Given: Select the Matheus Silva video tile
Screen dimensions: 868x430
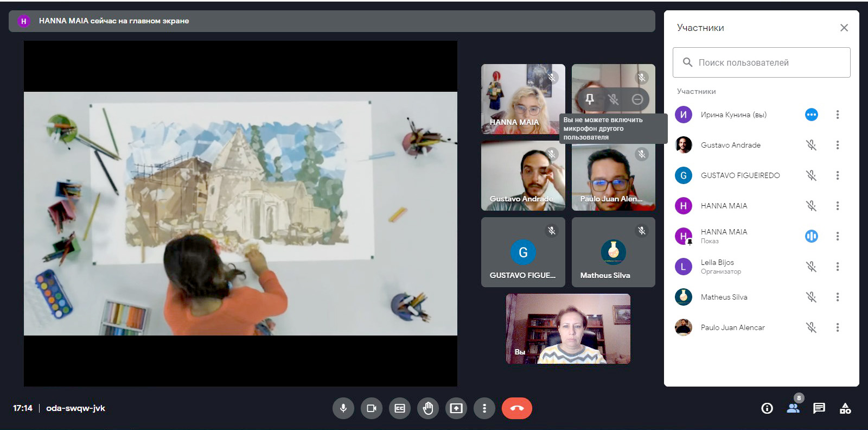Looking at the screenshot, I should coord(613,252).
